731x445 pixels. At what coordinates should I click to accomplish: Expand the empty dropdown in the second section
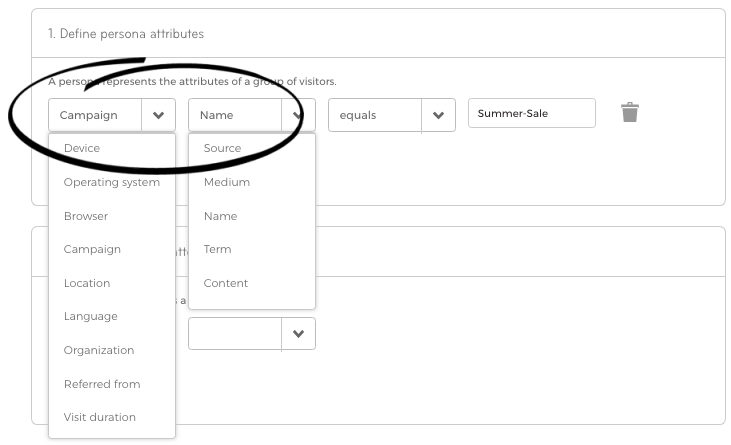[298, 334]
